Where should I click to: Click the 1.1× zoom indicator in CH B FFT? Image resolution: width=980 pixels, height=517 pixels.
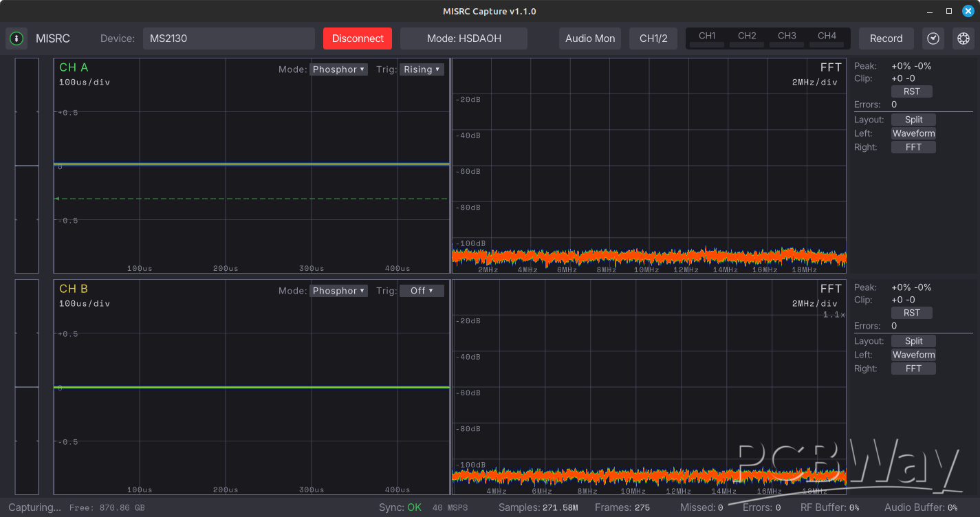(834, 315)
